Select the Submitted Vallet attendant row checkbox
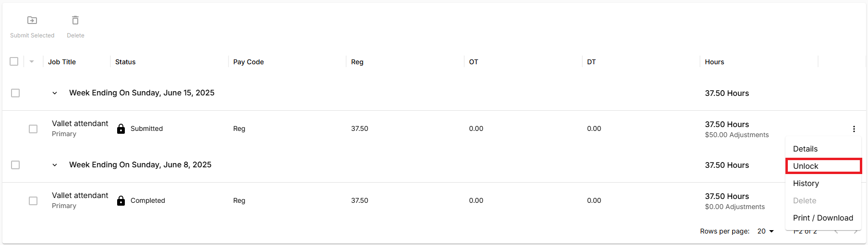868x245 pixels. click(33, 129)
